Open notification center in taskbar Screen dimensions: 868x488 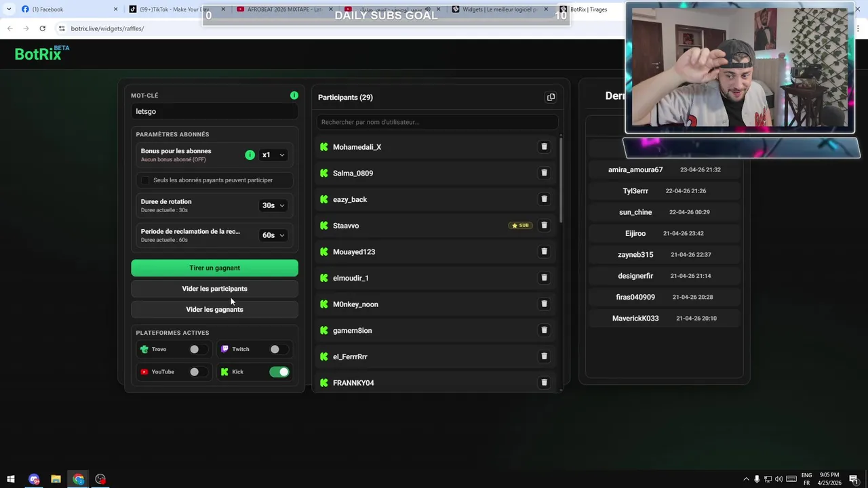tap(854, 479)
